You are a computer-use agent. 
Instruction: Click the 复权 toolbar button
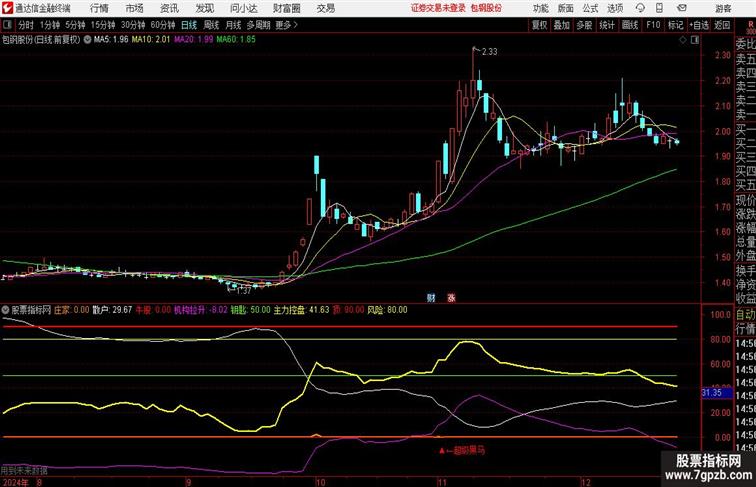click(539, 25)
